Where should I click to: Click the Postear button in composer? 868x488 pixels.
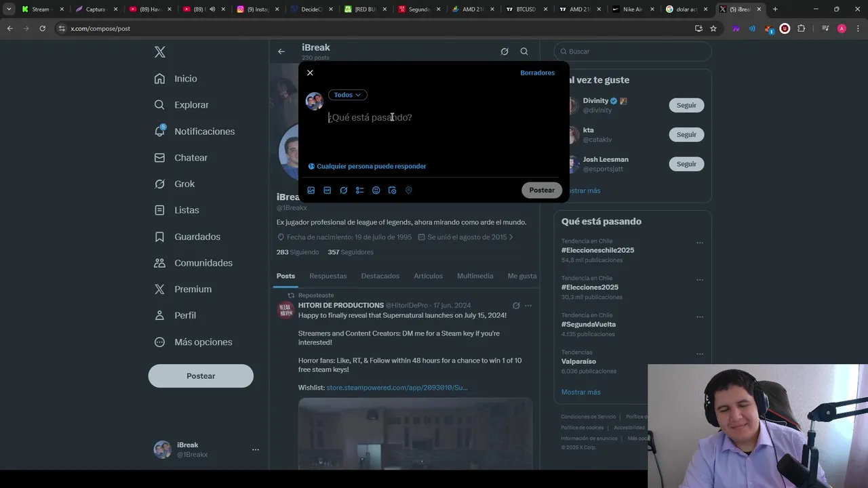pos(542,190)
